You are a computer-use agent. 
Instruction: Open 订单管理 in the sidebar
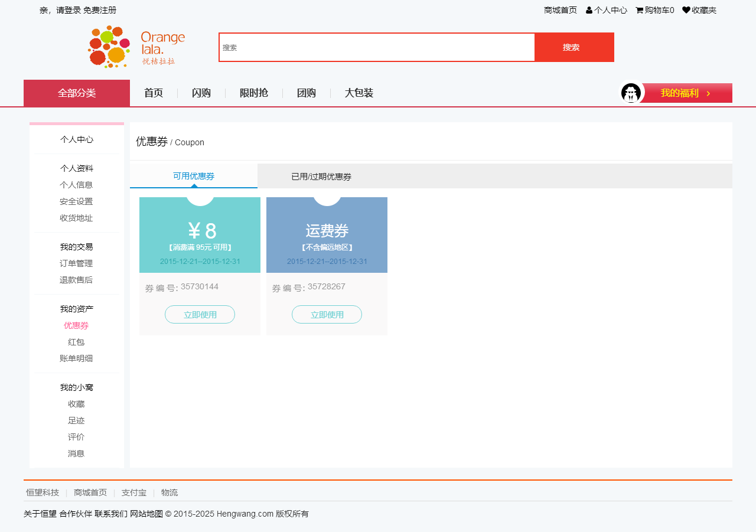(76, 263)
